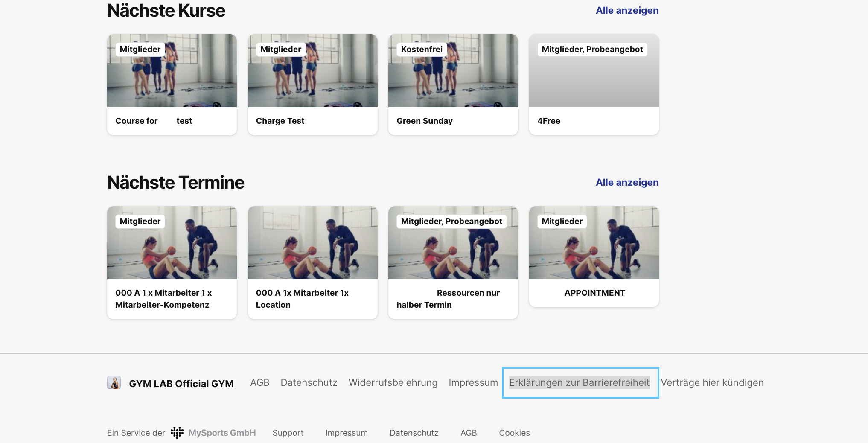Open the Cookies link in footer
This screenshot has height=443, width=868.
(x=514, y=433)
